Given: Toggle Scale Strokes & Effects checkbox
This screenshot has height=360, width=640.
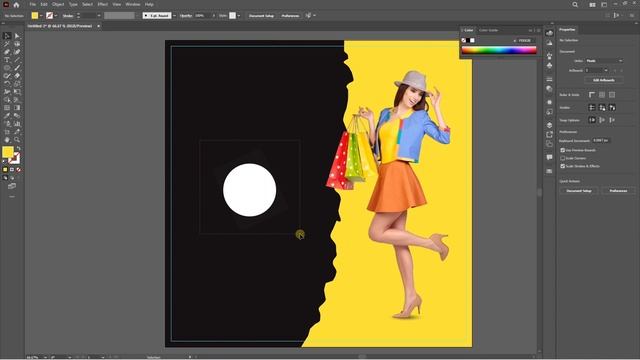Looking at the screenshot, I should (x=562, y=166).
